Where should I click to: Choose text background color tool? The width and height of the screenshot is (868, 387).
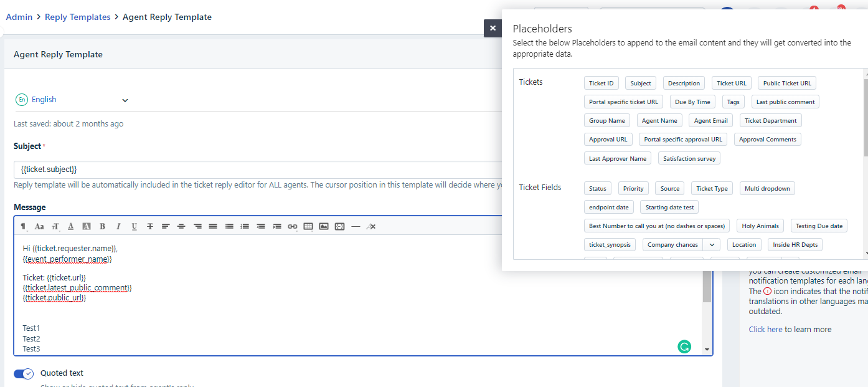(x=87, y=226)
